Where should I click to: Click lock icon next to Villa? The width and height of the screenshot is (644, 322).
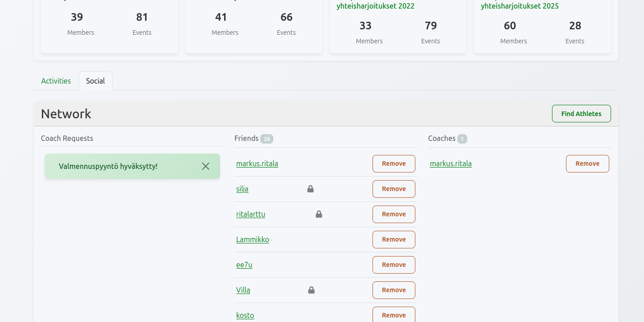click(x=311, y=290)
